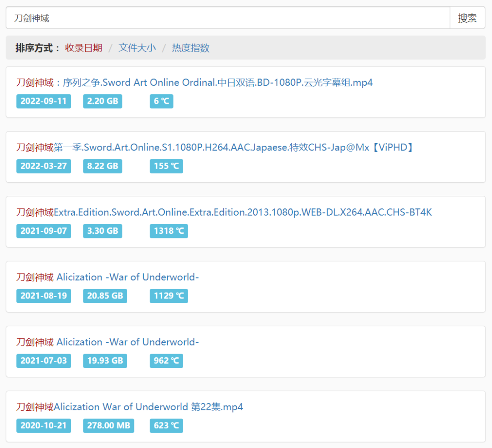Open the 序列之争 Sword Art Online Ordinal result
The height and width of the screenshot is (448, 492).
[x=194, y=82]
